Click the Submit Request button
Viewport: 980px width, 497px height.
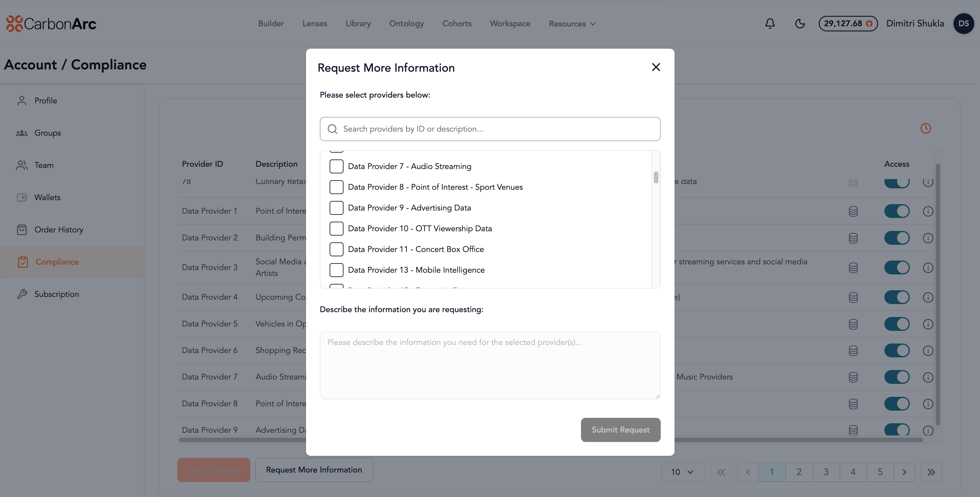[x=620, y=430]
